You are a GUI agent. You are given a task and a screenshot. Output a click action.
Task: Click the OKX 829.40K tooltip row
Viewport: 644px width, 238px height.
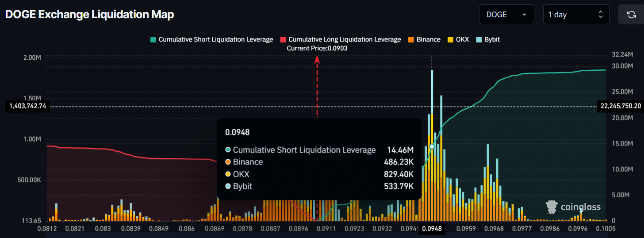tap(319, 174)
